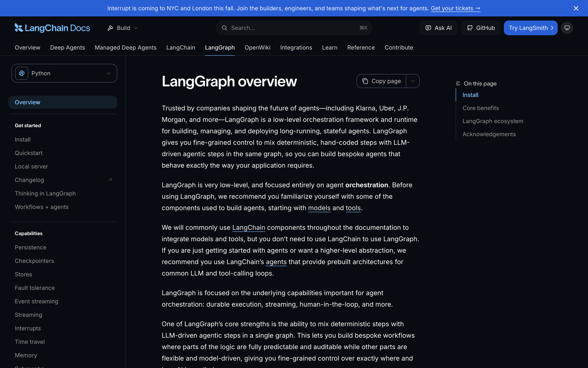
Task: Click the Get your tickets link
Action: [x=455, y=8]
